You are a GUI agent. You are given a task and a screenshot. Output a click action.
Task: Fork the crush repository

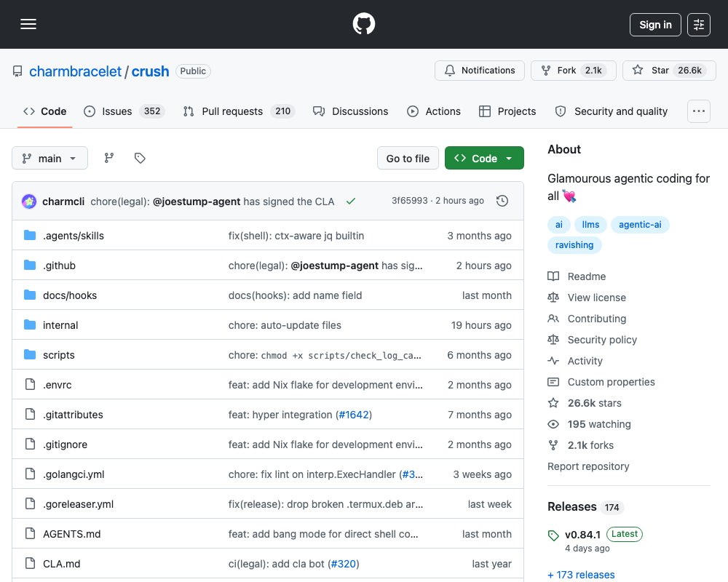(574, 71)
